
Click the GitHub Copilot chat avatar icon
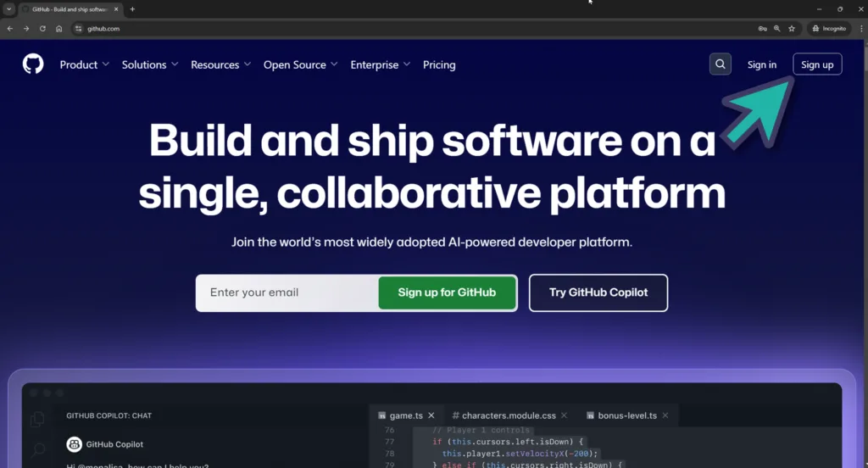pos(75,444)
